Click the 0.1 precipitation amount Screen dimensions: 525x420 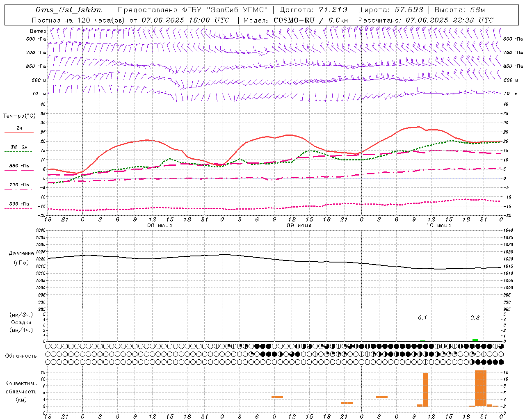coord(422,318)
